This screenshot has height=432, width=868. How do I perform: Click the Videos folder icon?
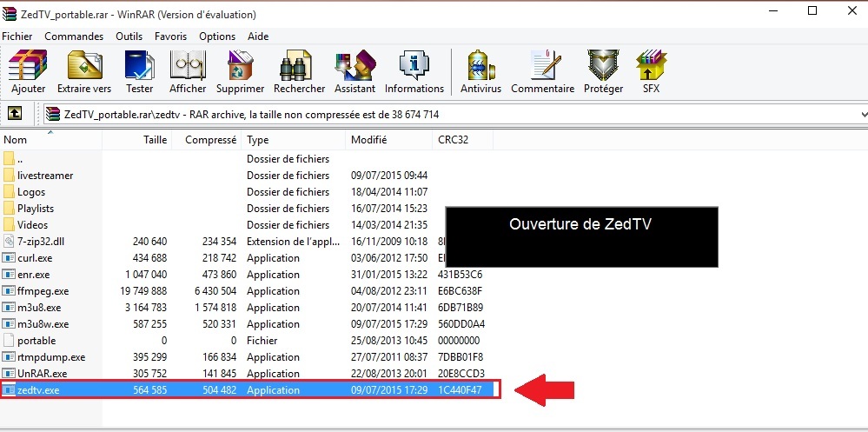[9, 225]
